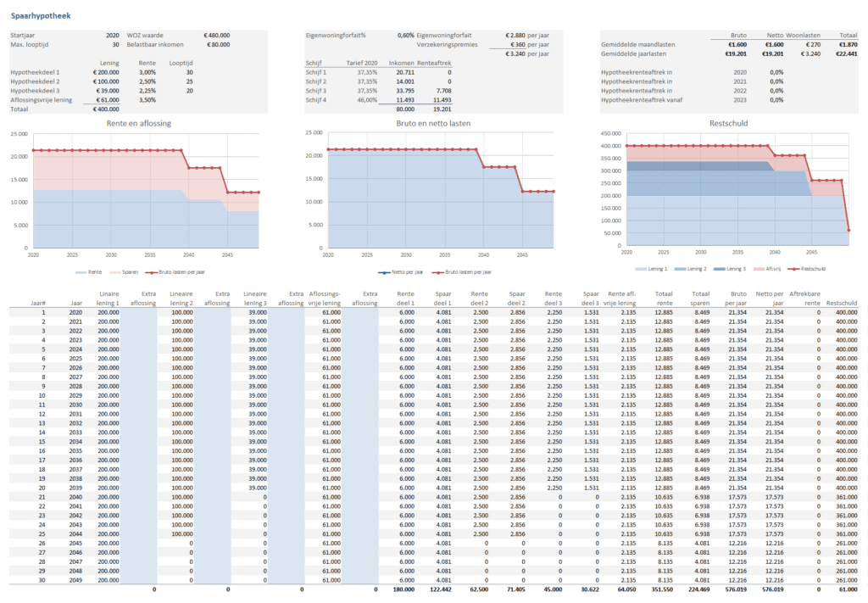Select the Eigenwoningforfait% value 0,60%
This screenshot has width=868, height=603.
coord(408,36)
